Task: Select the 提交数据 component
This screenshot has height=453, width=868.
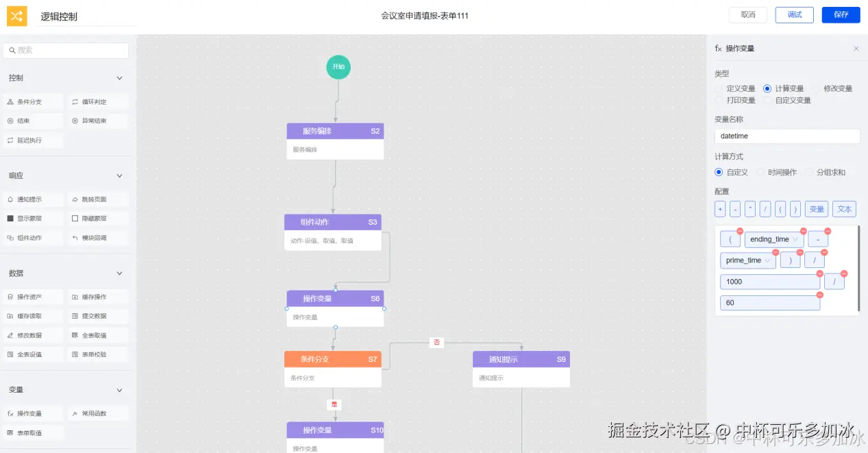Action: pyautogui.click(x=98, y=316)
